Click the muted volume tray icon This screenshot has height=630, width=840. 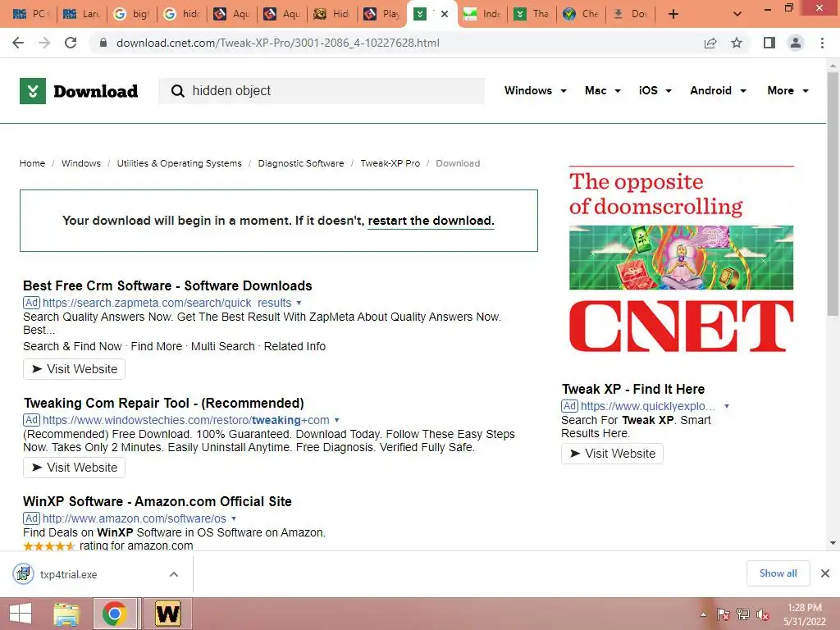(x=762, y=614)
